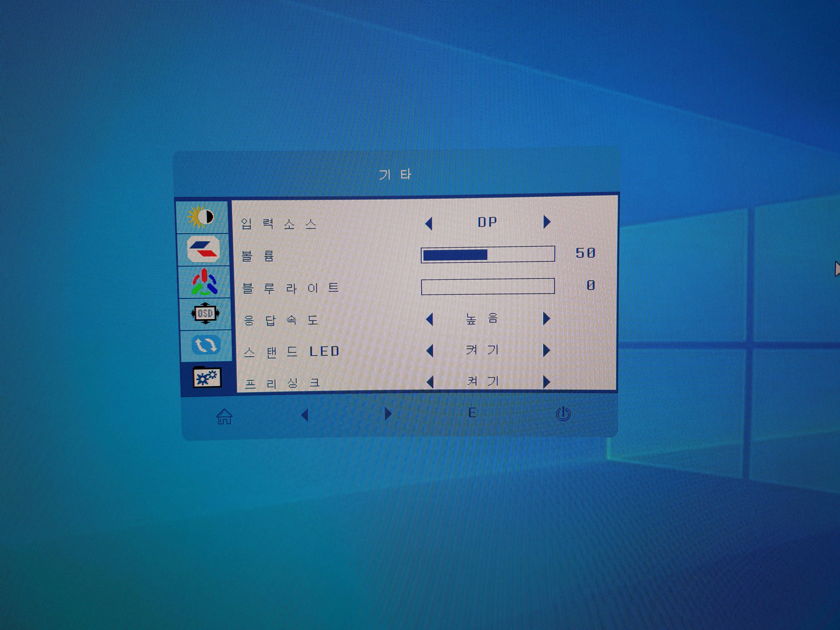840x630 pixels.
Task: Change 입력소스 with left arrow
Action: [429, 223]
